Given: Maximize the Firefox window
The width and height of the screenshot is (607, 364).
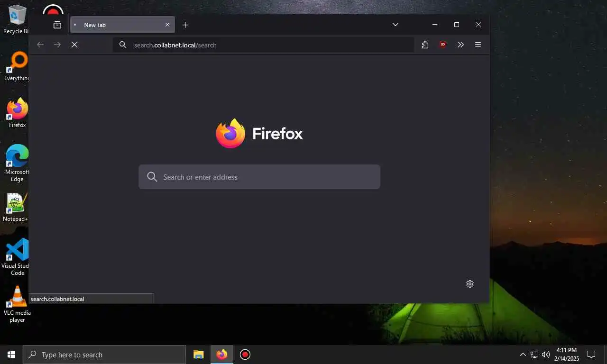Looking at the screenshot, I should tap(457, 25).
